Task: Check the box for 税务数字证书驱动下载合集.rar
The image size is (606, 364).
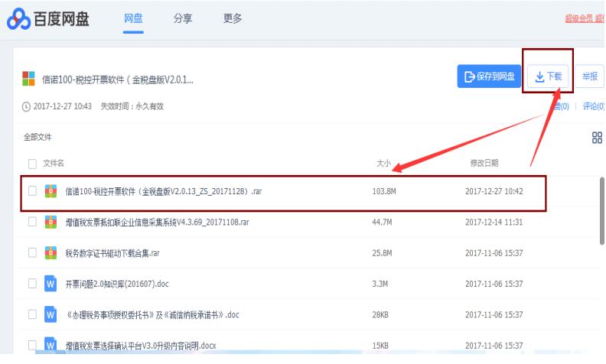Action: 32,252
